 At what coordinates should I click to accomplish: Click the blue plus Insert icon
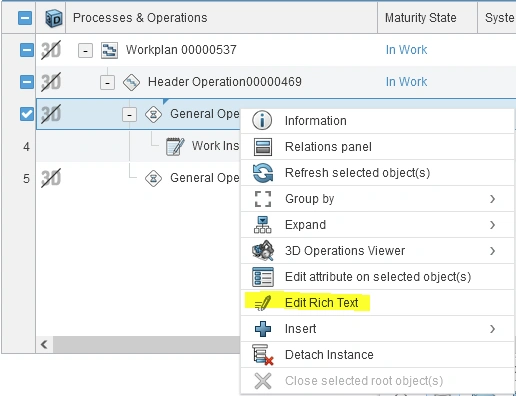(263, 329)
